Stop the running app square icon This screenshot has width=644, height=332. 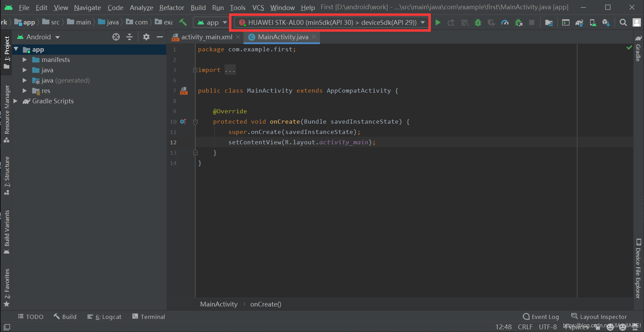pyautogui.click(x=532, y=22)
